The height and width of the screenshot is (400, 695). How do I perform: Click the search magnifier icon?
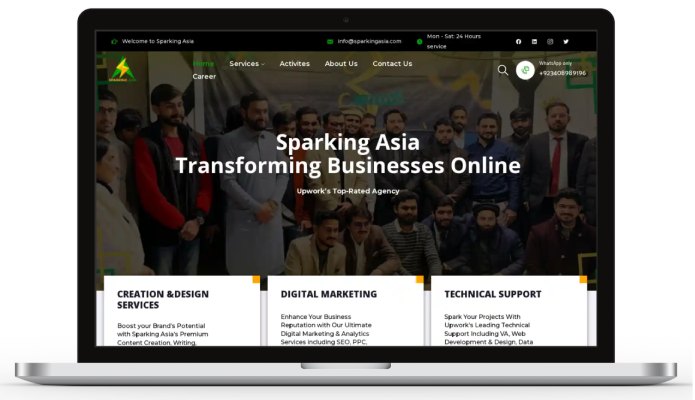pos(503,70)
